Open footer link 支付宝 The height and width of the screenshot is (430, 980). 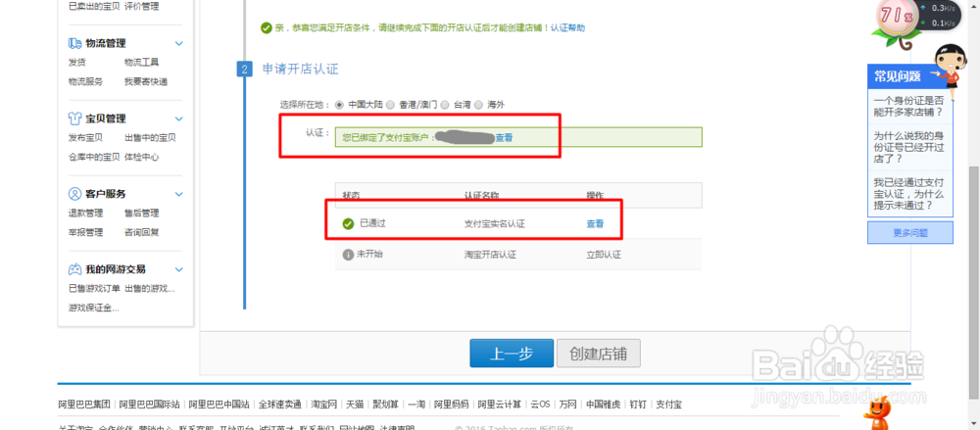pyautogui.click(x=668, y=405)
